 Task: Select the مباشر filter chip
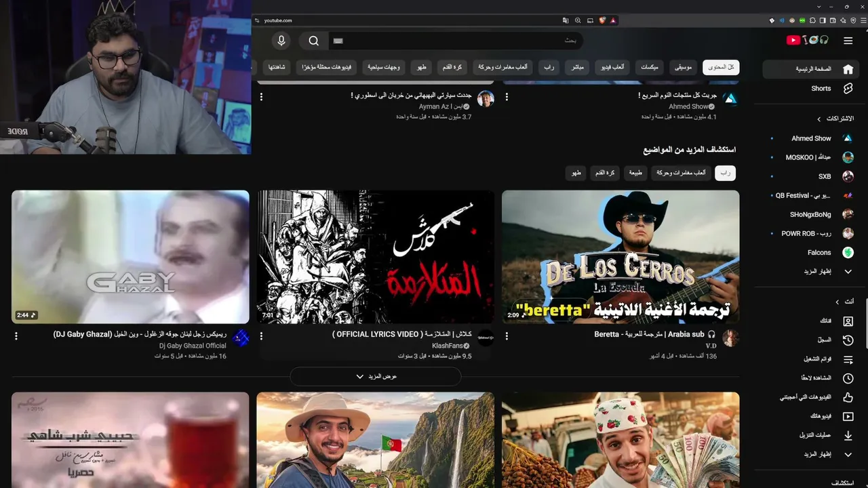pyautogui.click(x=578, y=67)
